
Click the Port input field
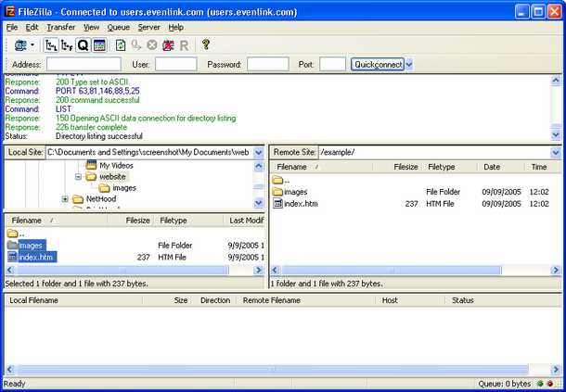coord(332,64)
